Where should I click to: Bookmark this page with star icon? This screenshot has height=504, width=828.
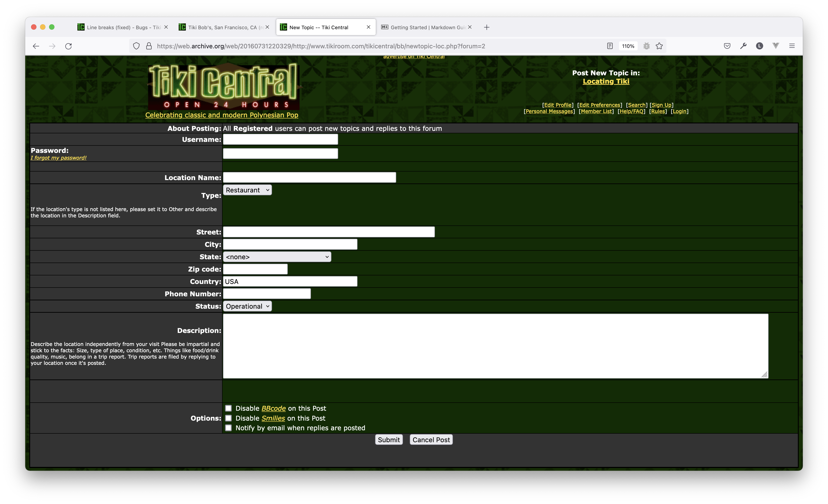click(x=659, y=46)
